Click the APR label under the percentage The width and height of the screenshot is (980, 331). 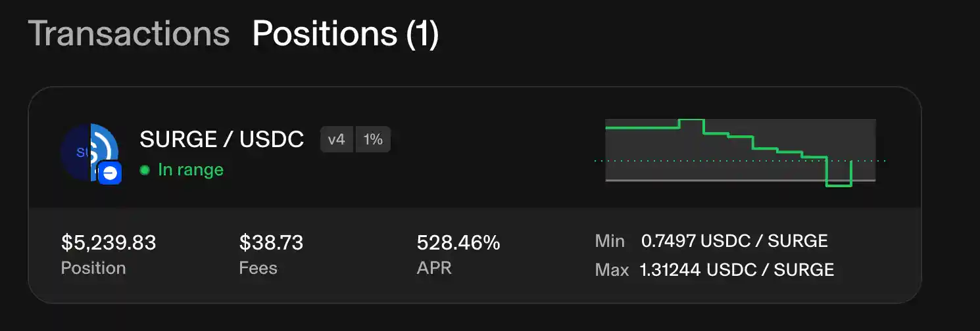point(434,268)
